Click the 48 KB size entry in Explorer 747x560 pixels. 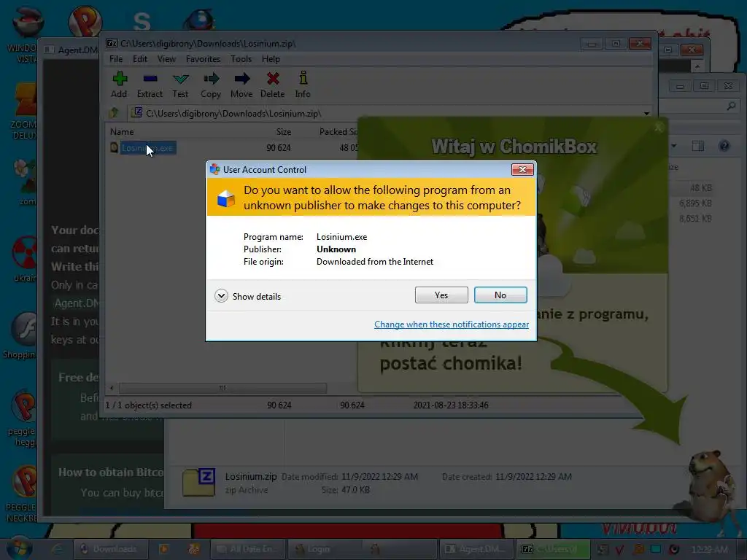[701, 188]
